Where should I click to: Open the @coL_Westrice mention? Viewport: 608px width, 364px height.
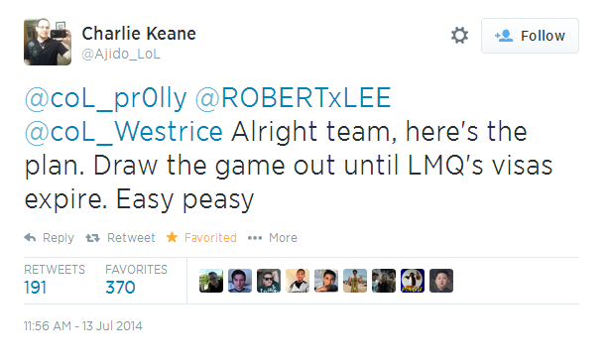click(x=124, y=132)
